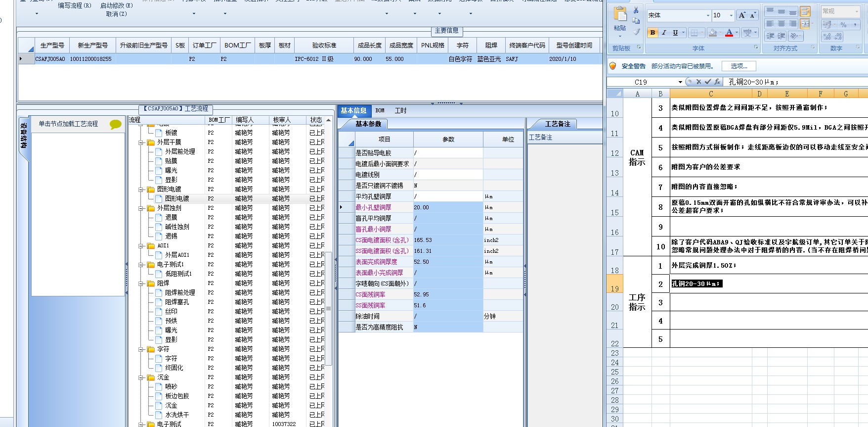Click the accounting currency format icon

[826, 24]
